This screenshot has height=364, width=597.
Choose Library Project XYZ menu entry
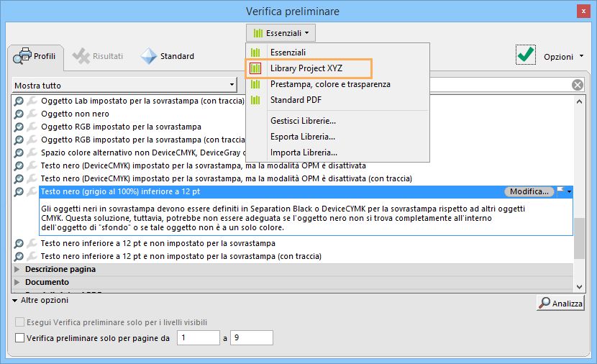pyautogui.click(x=306, y=68)
